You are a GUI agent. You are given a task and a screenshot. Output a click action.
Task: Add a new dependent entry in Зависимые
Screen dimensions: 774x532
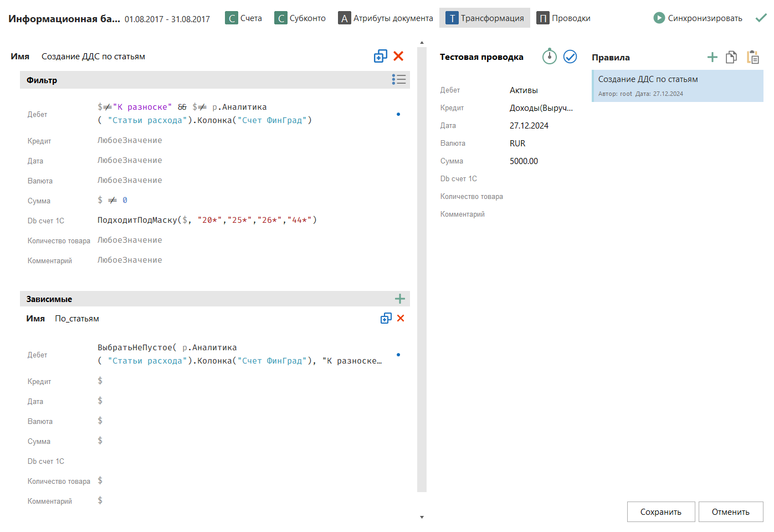[x=400, y=299]
